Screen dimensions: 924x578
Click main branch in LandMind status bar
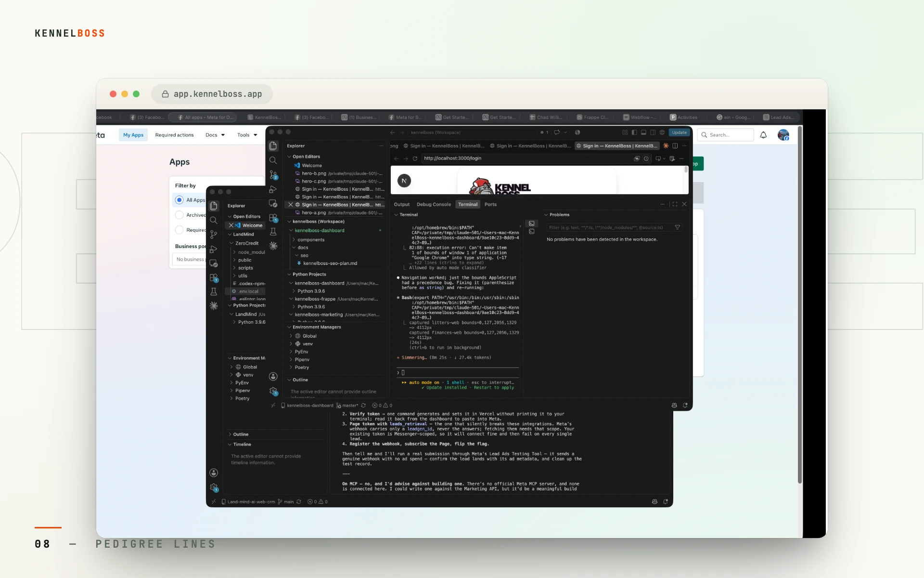point(286,502)
